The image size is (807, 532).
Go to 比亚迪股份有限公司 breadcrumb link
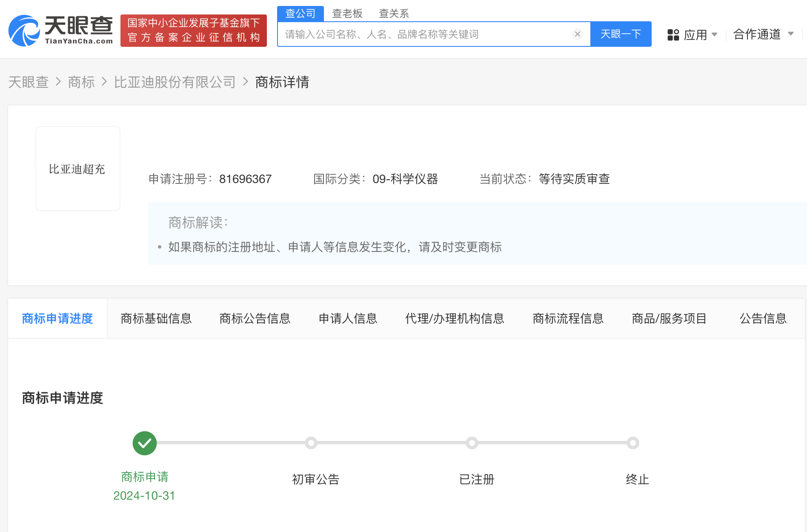[x=175, y=82]
